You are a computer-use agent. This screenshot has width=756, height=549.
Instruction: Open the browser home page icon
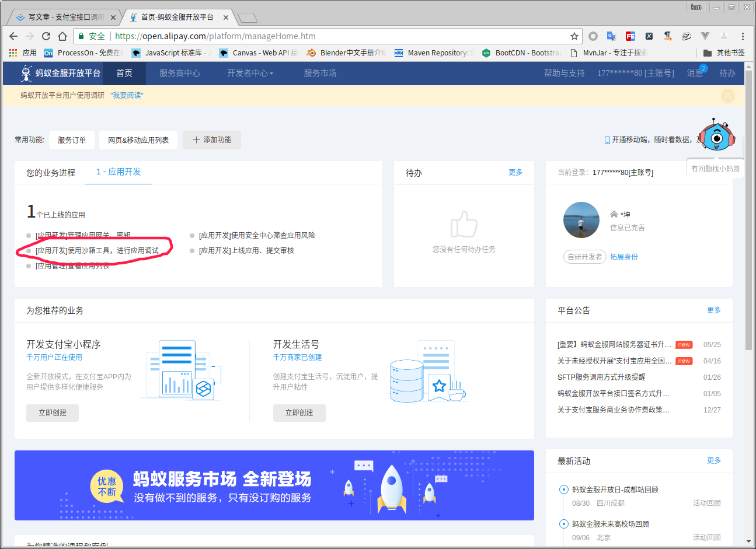point(62,36)
